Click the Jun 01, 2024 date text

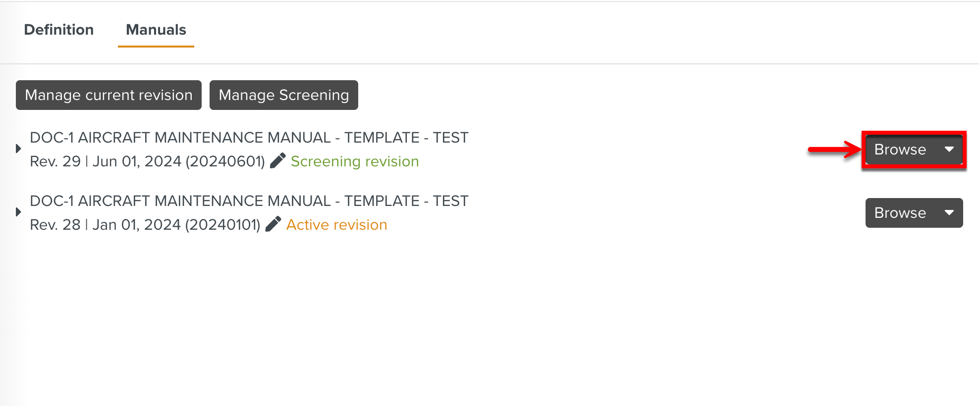pyautogui.click(x=136, y=161)
